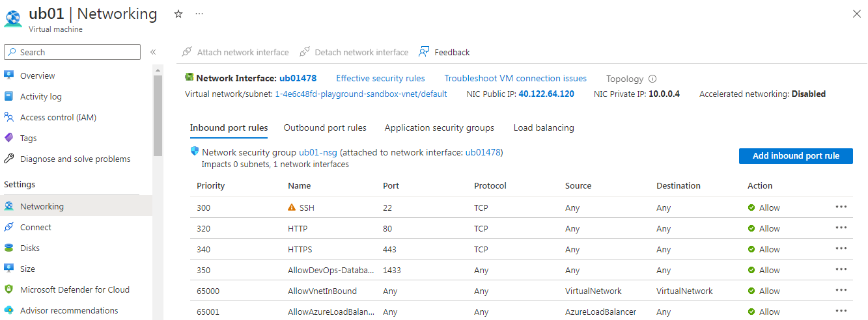This screenshot has height=320, width=868.
Task: Click the Size sidebar icon
Action: pyautogui.click(x=9, y=269)
